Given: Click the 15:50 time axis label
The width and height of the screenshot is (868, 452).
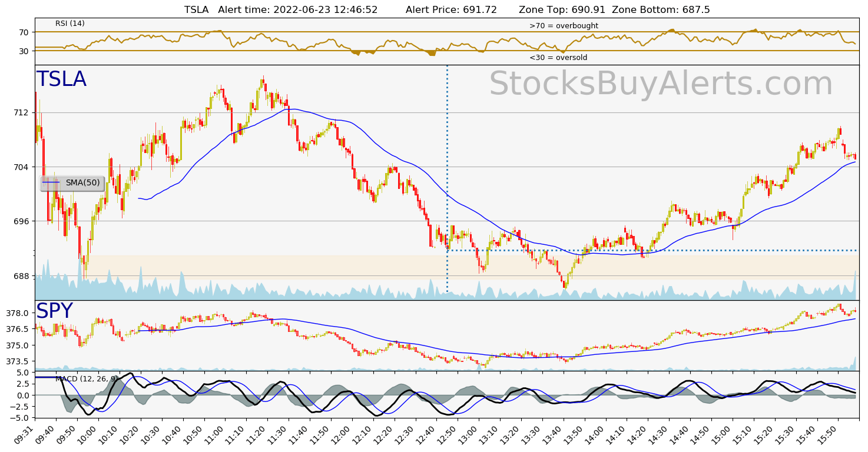Looking at the screenshot, I should click(x=829, y=434).
